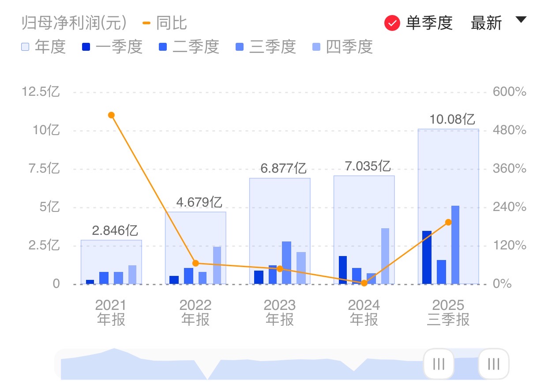Image resolution: width=548 pixels, height=392 pixels.
Task: Click the 2025 first-quarter bar
Action: 427,257
